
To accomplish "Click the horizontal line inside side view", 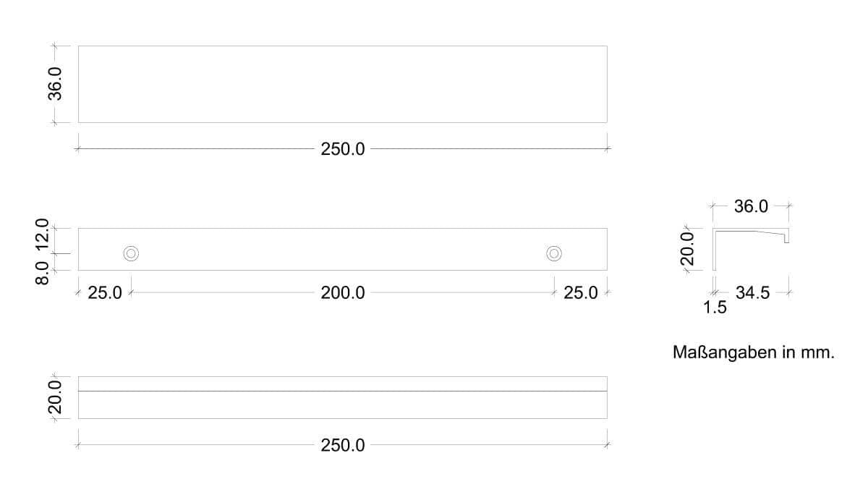I will [342, 391].
